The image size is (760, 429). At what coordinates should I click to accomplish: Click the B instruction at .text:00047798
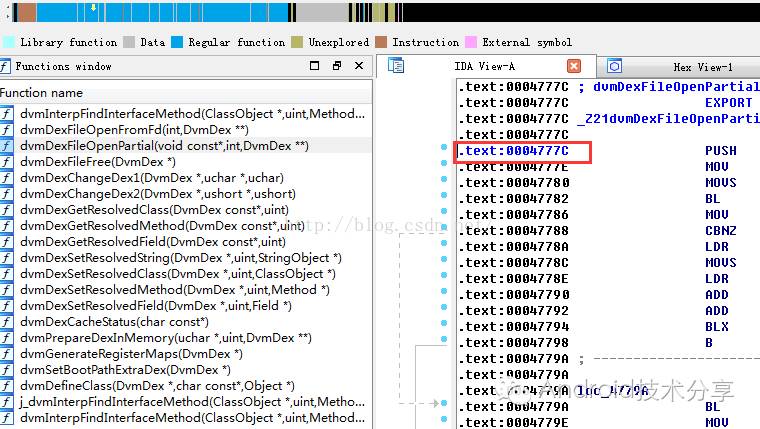click(709, 343)
